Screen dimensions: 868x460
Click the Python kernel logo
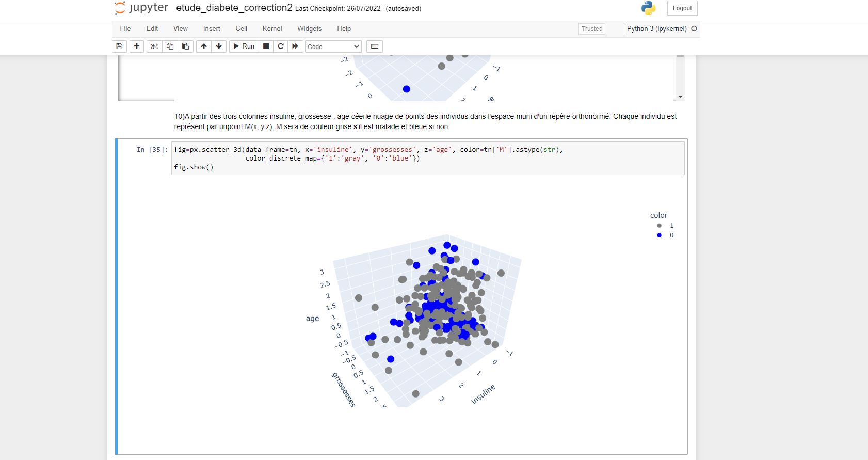coord(648,8)
